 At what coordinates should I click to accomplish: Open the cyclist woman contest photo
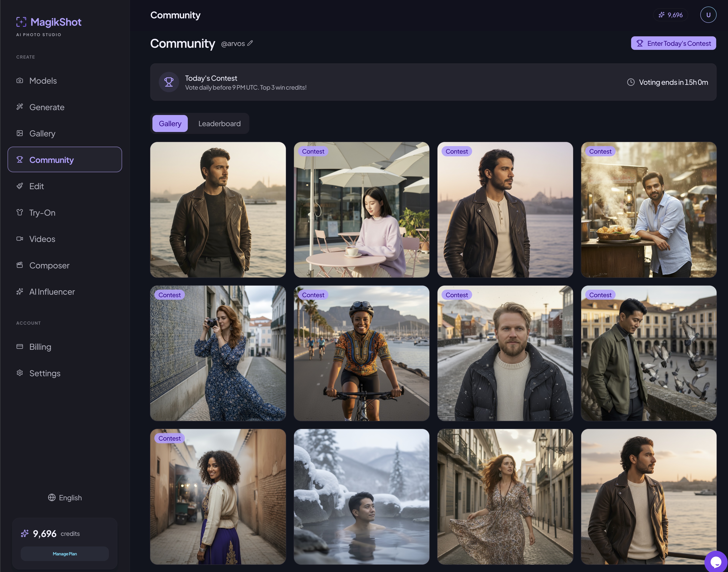361,353
